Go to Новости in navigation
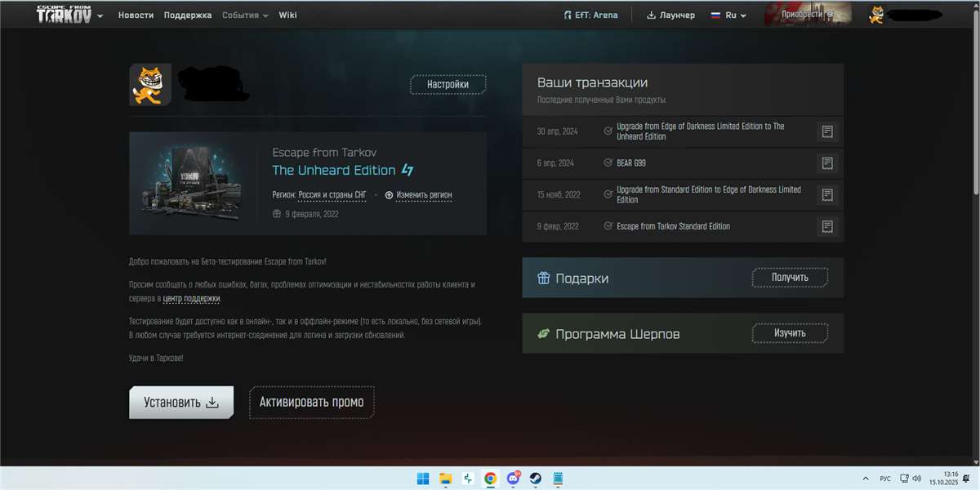 click(136, 16)
